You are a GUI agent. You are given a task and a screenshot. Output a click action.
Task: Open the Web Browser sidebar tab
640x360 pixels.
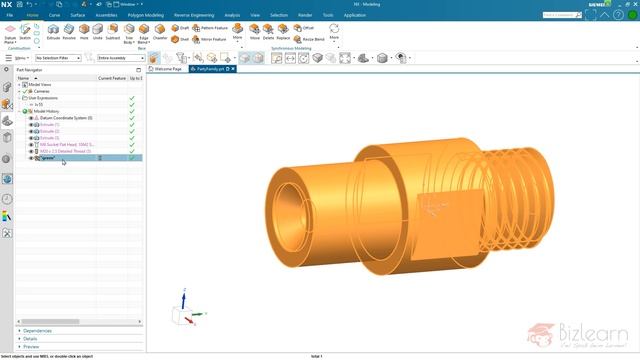pyautogui.click(x=7, y=179)
